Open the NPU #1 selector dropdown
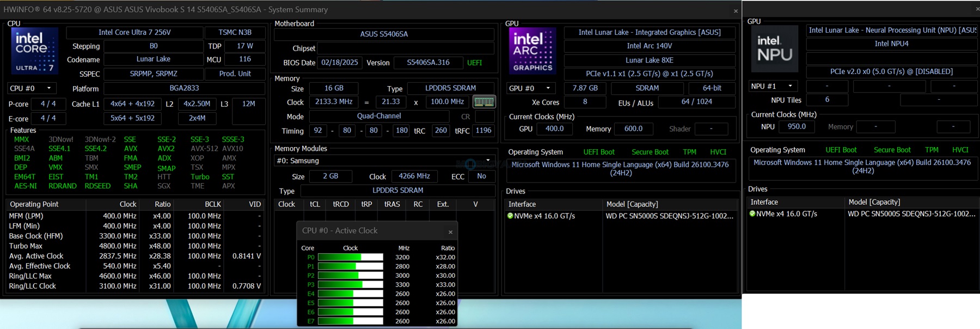Viewport: 980px width, 329px height. click(774, 86)
